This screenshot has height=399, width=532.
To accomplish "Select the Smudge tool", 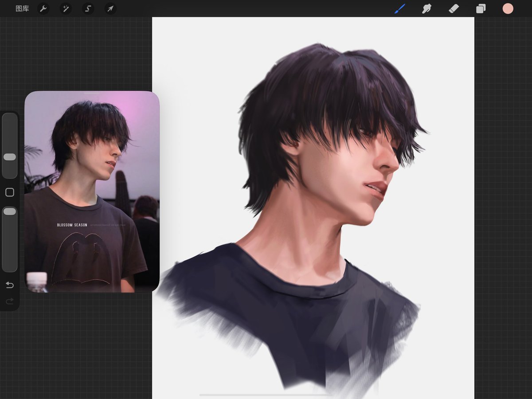I will (x=426, y=8).
